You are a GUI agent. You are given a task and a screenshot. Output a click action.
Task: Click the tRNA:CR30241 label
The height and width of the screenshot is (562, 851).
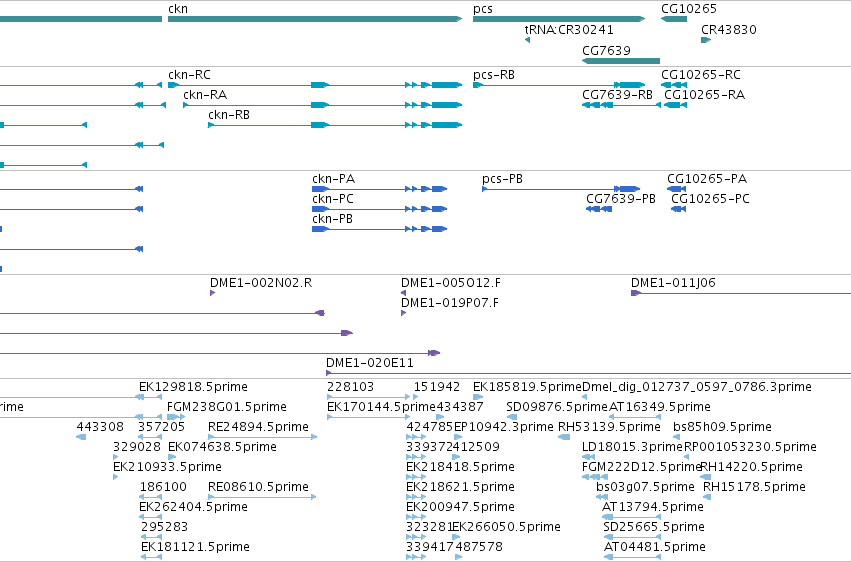569,30
